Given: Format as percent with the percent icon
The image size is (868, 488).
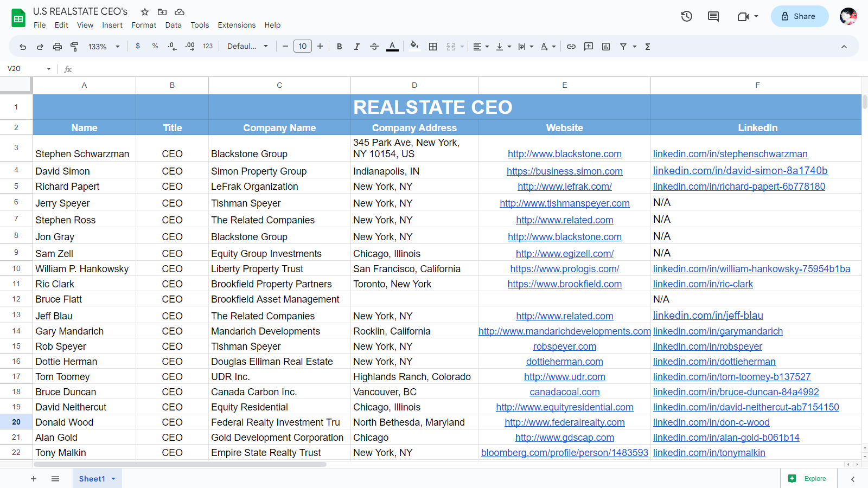Looking at the screenshot, I should pos(155,46).
